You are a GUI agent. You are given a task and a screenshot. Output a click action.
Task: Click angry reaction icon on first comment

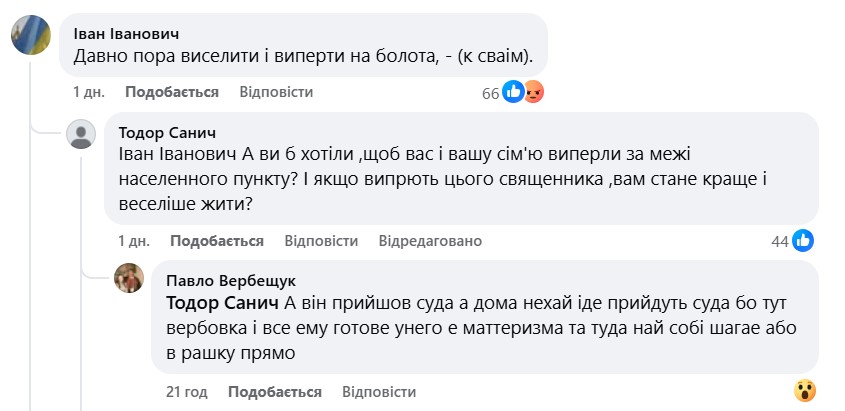point(533,93)
